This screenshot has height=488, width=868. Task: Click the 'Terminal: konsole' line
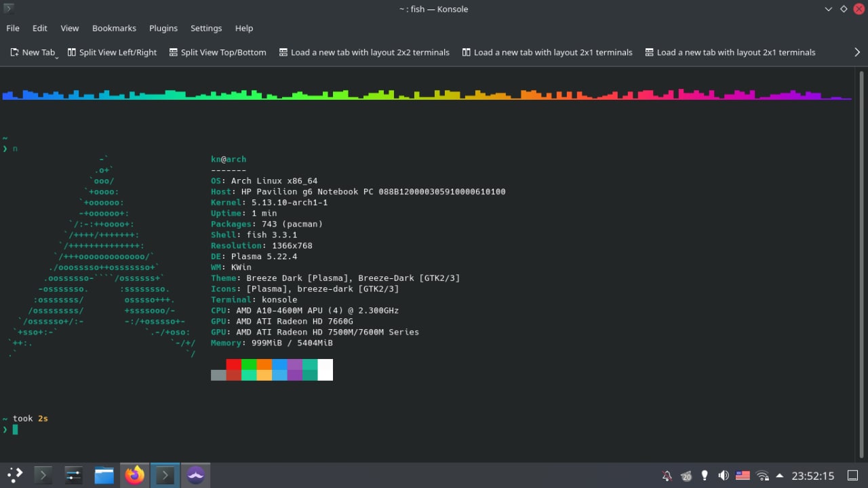[x=254, y=300]
